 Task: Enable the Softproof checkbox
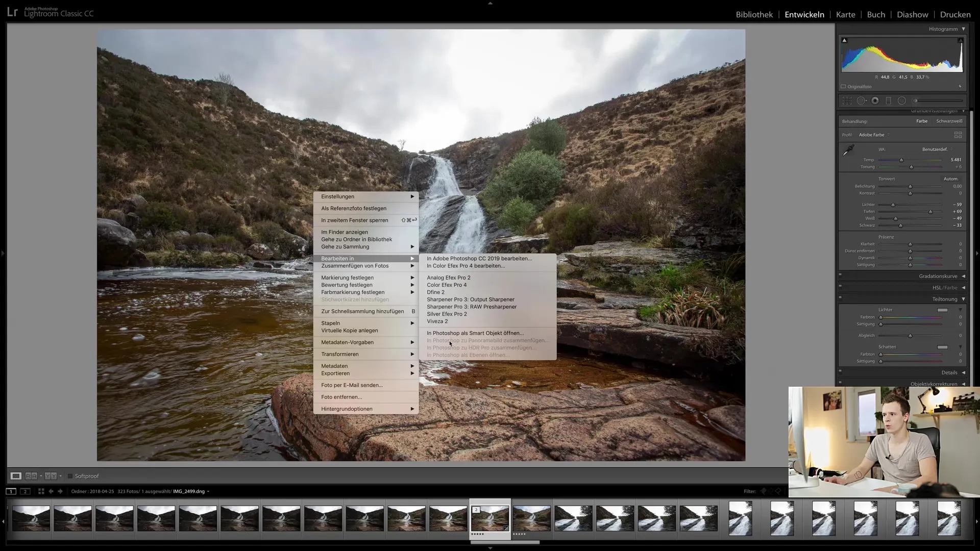point(70,476)
